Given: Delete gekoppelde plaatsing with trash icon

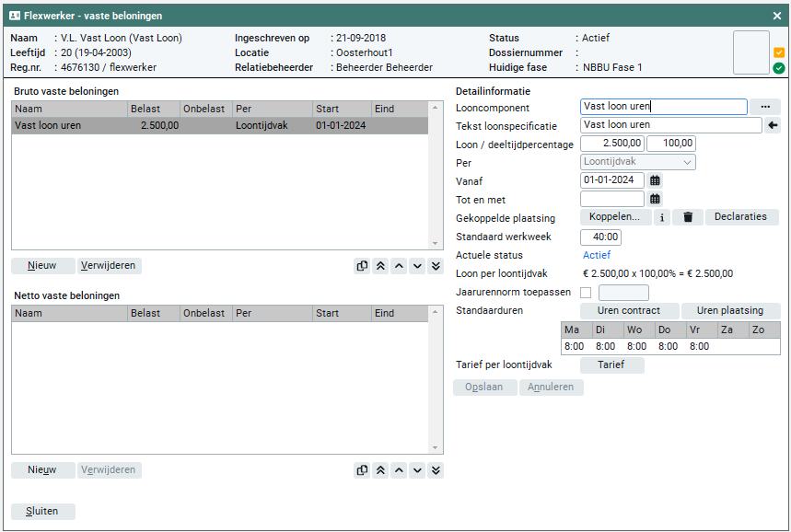Looking at the screenshot, I should tap(688, 217).
